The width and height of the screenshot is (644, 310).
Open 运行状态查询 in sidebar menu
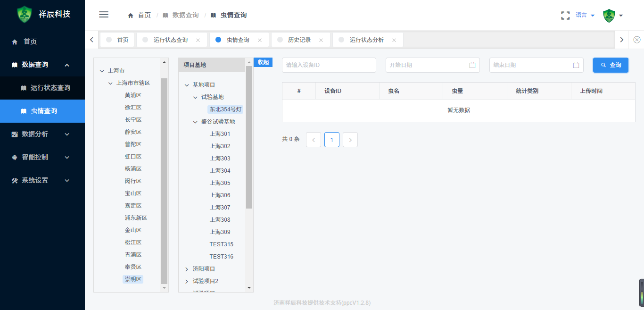pos(50,88)
